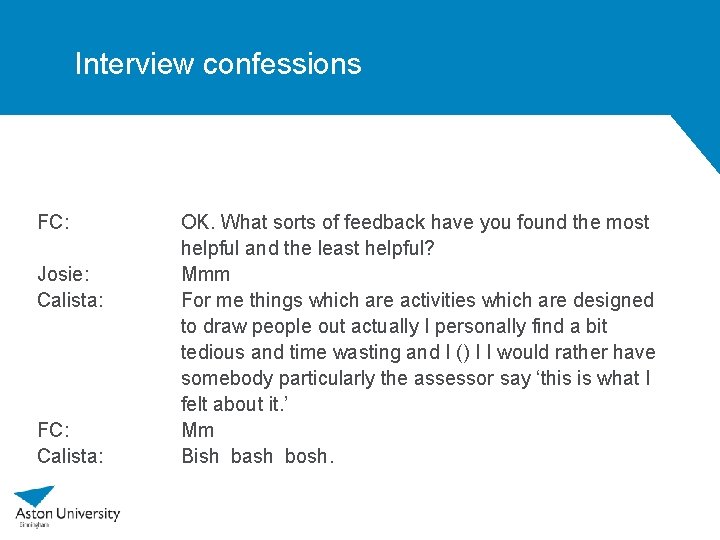Click the line starting 'For me things'
The image size is (720, 540).
point(417,300)
